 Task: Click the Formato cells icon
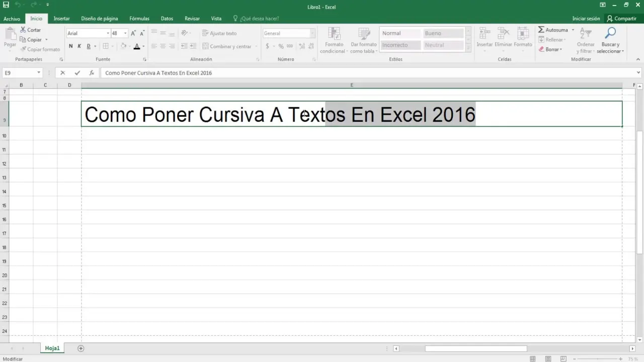523,34
